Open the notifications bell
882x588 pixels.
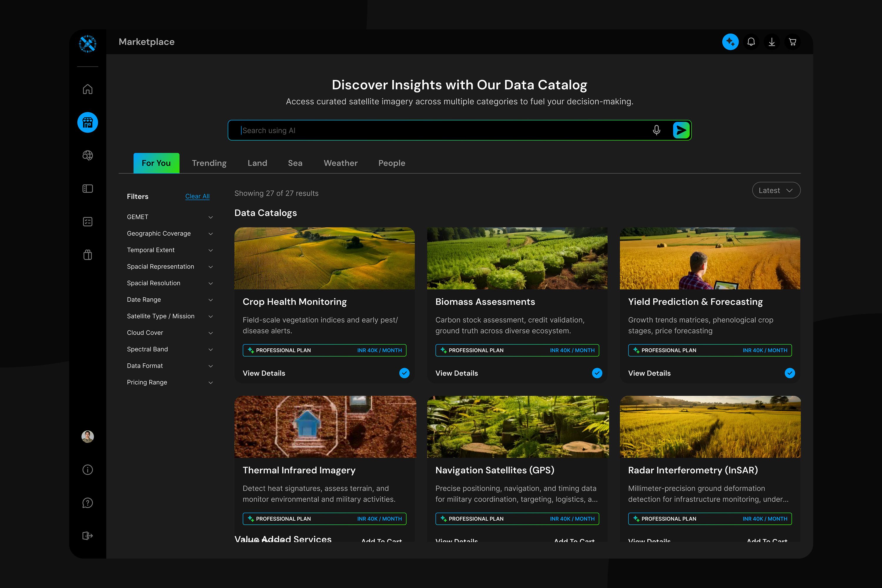(751, 42)
